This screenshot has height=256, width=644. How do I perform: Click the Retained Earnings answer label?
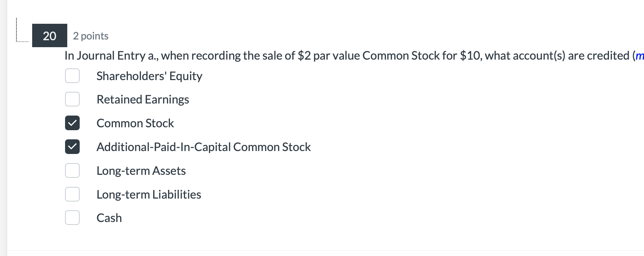pos(143,99)
